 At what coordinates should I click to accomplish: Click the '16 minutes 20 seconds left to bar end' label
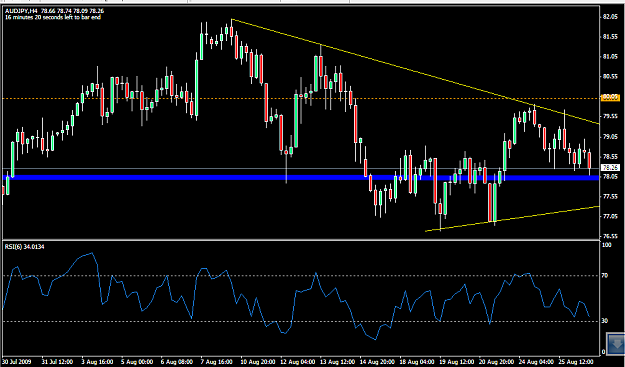pos(53,18)
